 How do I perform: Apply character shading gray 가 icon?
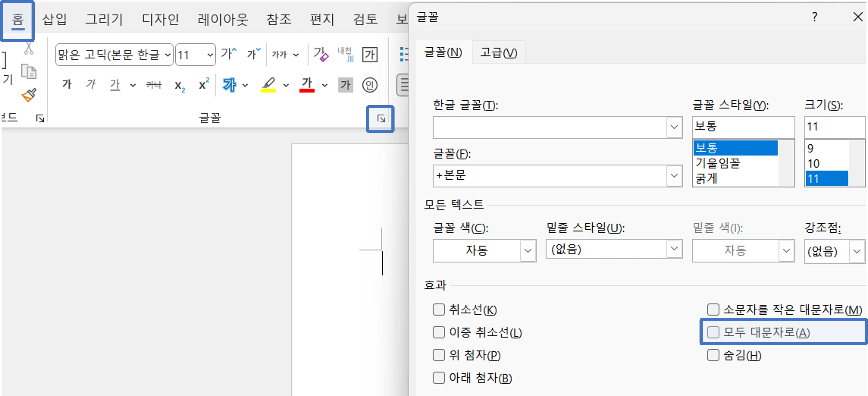(x=346, y=85)
